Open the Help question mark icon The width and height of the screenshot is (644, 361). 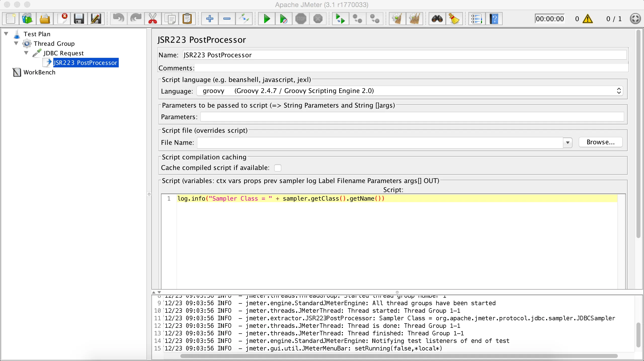(x=494, y=19)
